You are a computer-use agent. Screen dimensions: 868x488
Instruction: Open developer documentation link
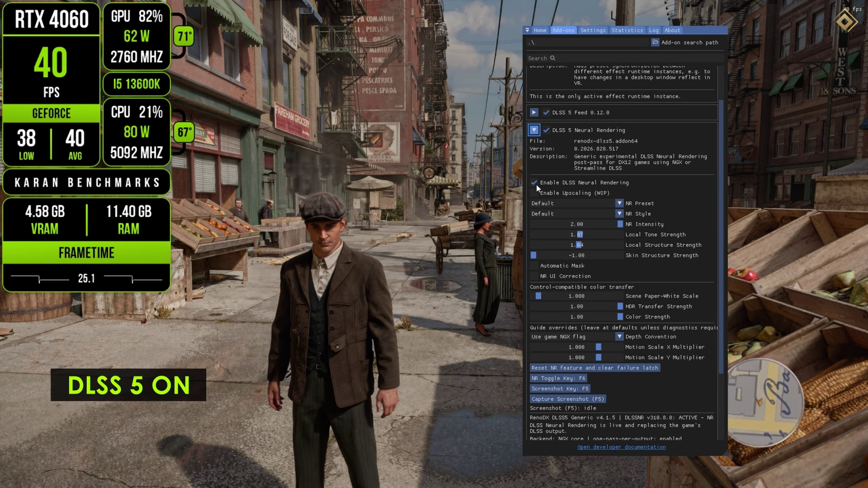pos(621,447)
